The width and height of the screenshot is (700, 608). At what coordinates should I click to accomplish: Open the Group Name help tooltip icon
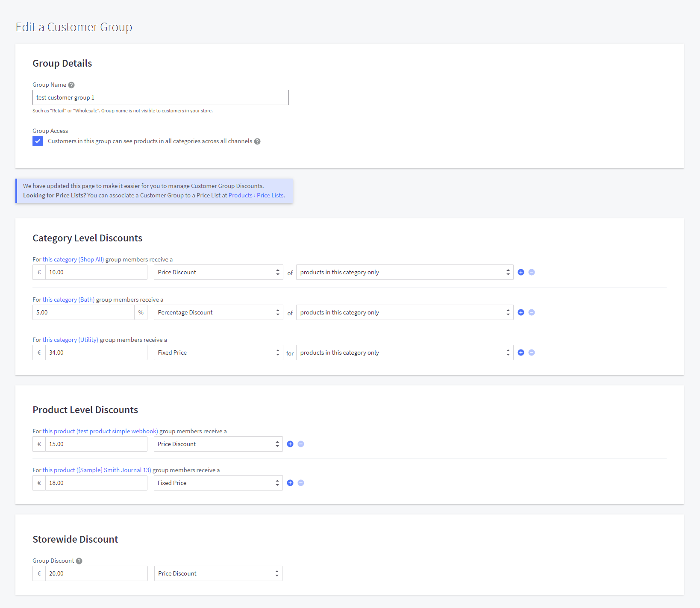[71, 85]
